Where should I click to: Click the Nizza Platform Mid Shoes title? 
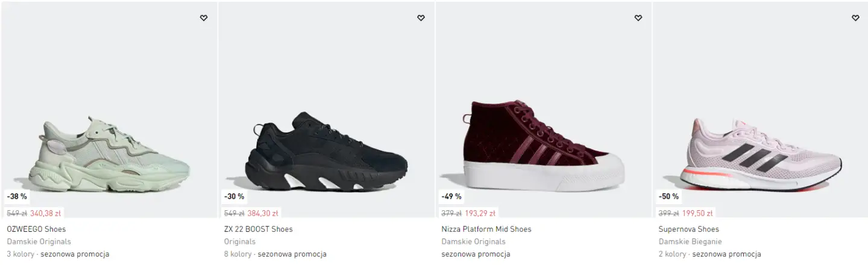tap(486, 229)
